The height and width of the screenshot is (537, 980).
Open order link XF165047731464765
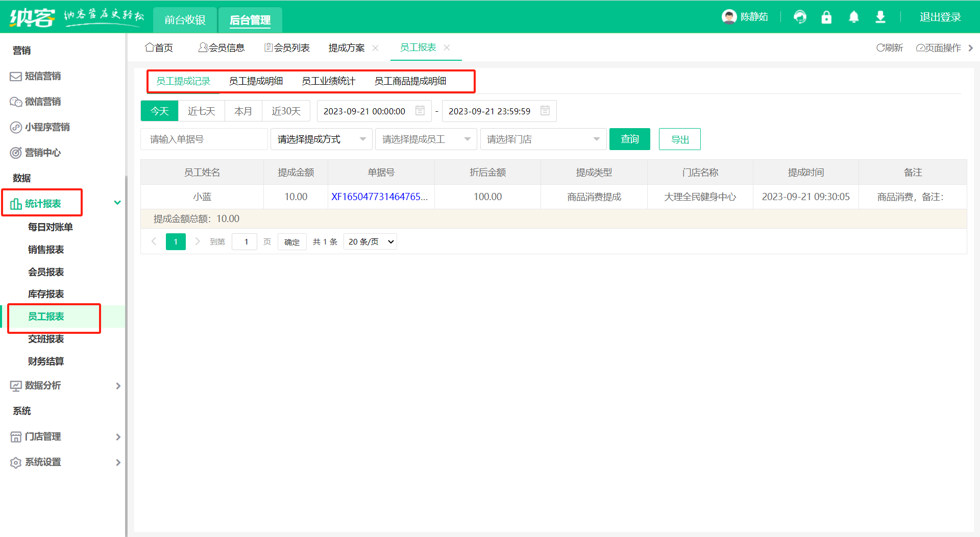point(379,197)
